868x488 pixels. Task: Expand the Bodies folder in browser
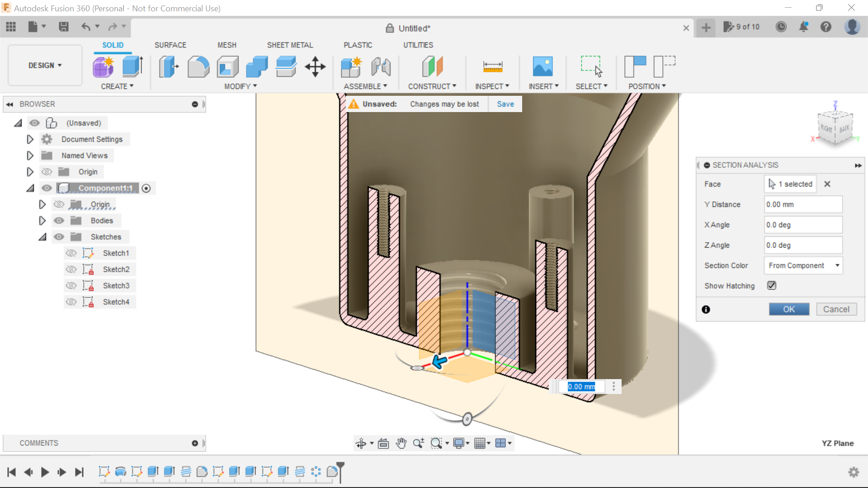tap(42, 221)
